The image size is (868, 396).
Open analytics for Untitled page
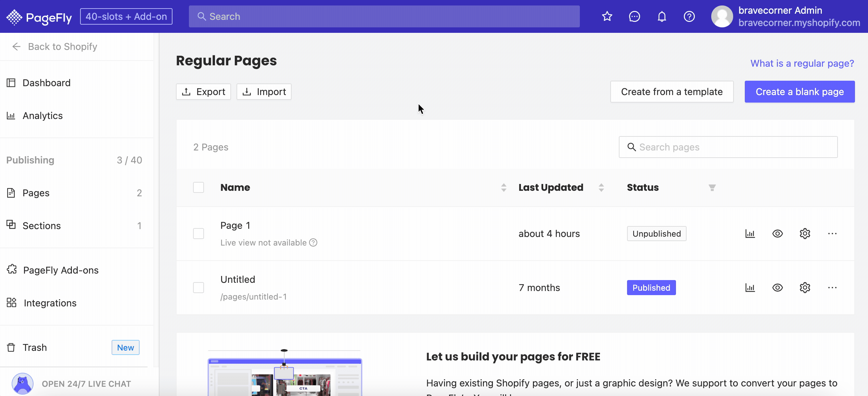click(750, 288)
